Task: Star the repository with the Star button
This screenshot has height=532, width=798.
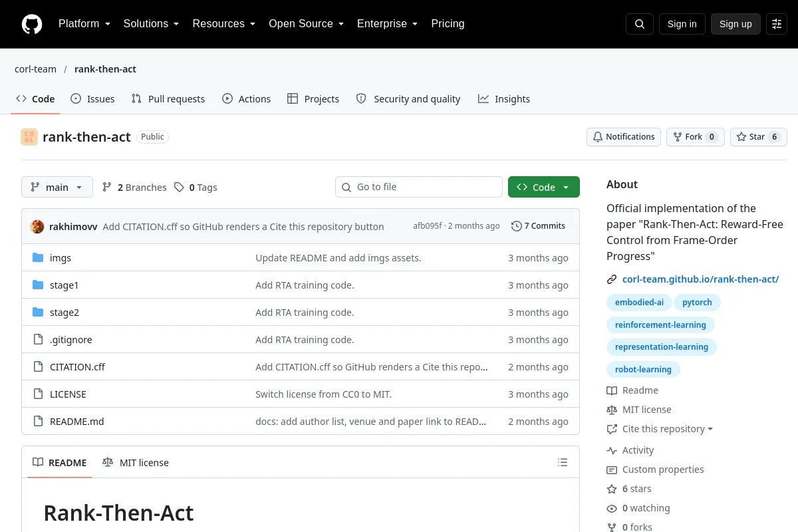Action: (759, 137)
